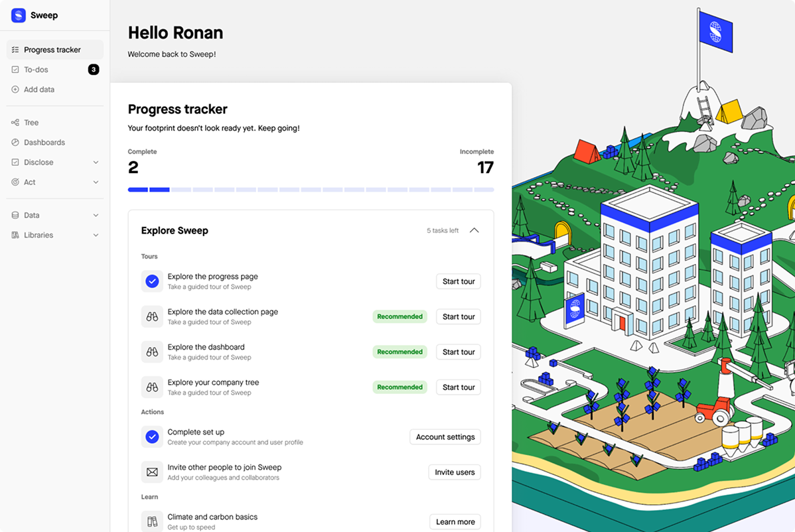Click the progress bar's second completed segment
The height and width of the screenshot is (532, 795).
160,190
